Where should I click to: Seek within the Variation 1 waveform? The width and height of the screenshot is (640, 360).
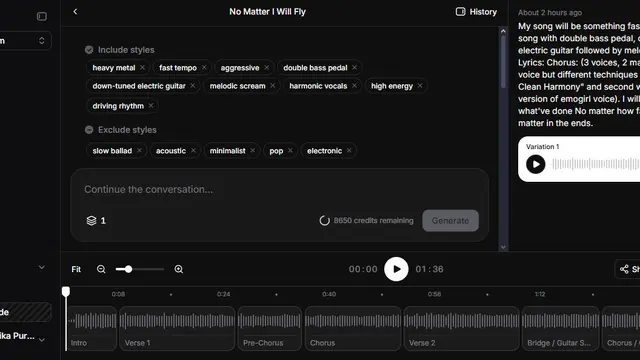(x=596, y=164)
